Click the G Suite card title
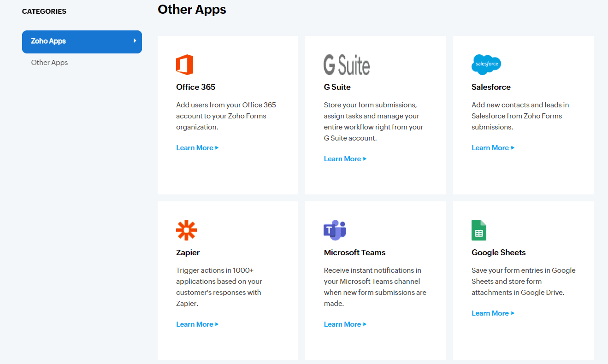 (337, 87)
